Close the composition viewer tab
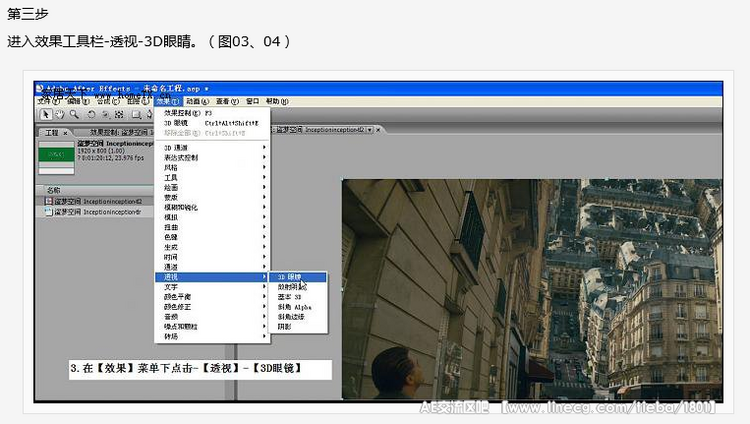This screenshot has height=424, width=750. tap(378, 130)
